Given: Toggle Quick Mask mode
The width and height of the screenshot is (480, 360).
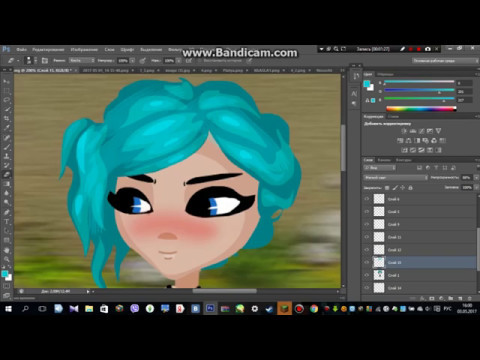Looking at the screenshot, I should point(6,286).
